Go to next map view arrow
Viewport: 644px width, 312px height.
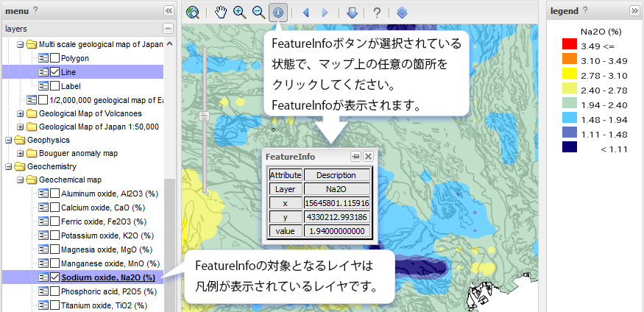(325, 13)
